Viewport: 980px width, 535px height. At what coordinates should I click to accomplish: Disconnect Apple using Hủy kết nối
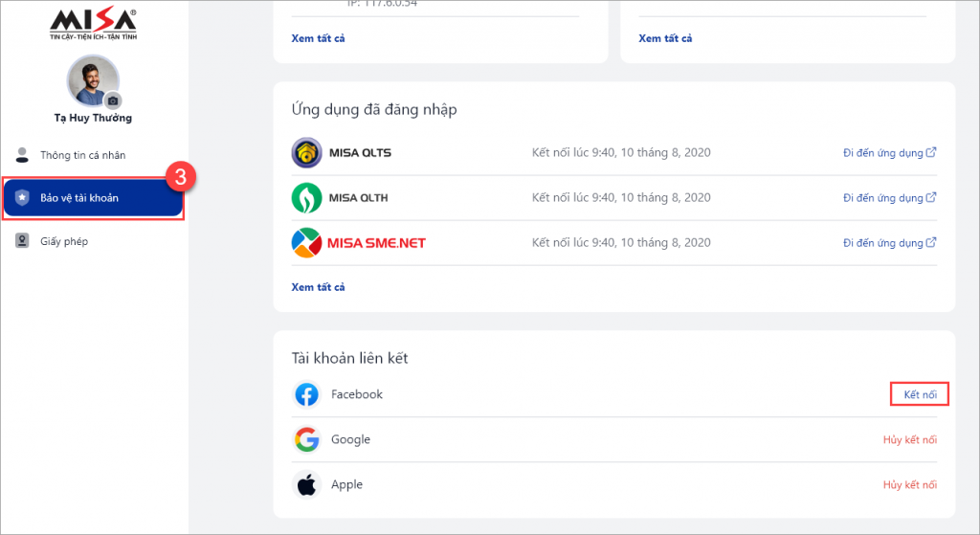pos(910,484)
